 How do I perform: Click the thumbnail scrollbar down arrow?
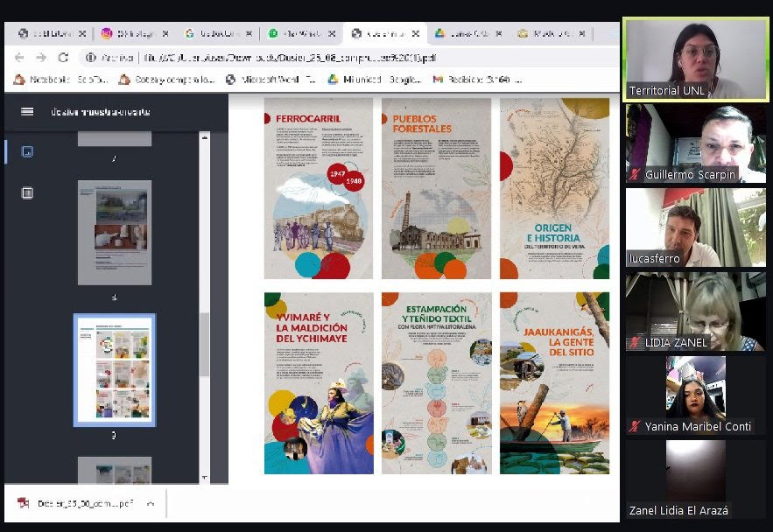205,478
